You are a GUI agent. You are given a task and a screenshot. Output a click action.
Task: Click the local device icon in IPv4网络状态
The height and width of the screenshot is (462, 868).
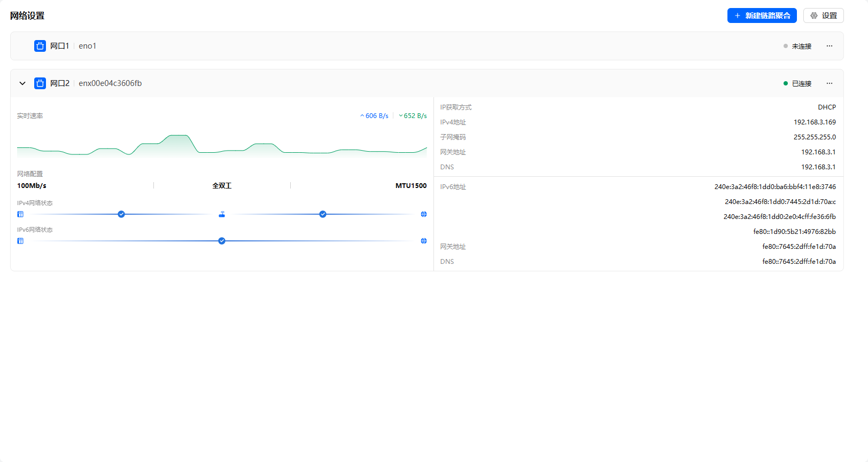(20, 214)
